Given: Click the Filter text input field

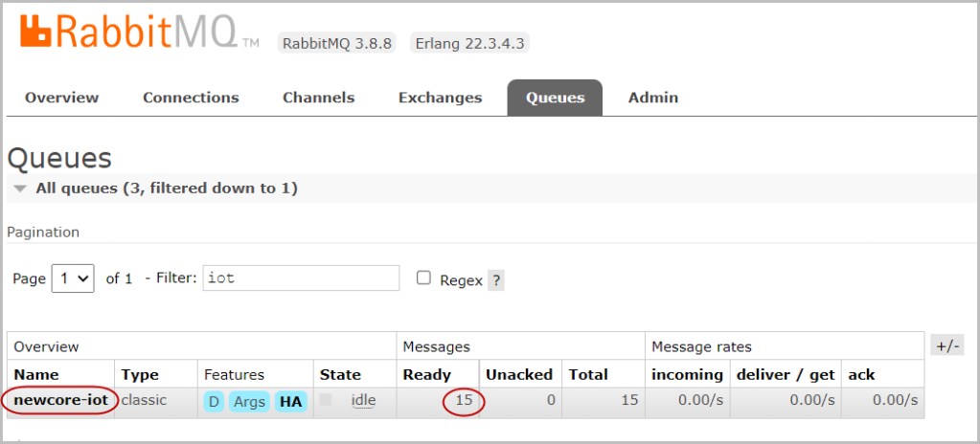Looking at the screenshot, I should [x=301, y=278].
